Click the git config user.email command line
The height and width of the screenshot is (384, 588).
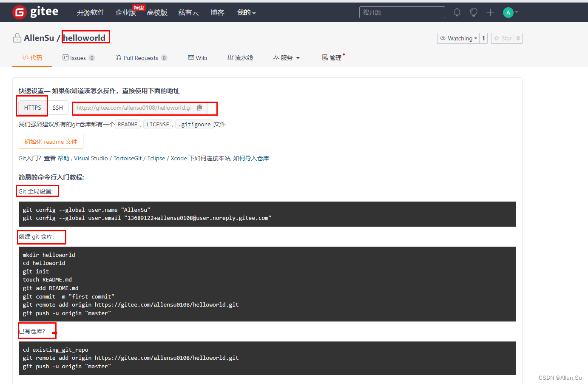coord(147,218)
